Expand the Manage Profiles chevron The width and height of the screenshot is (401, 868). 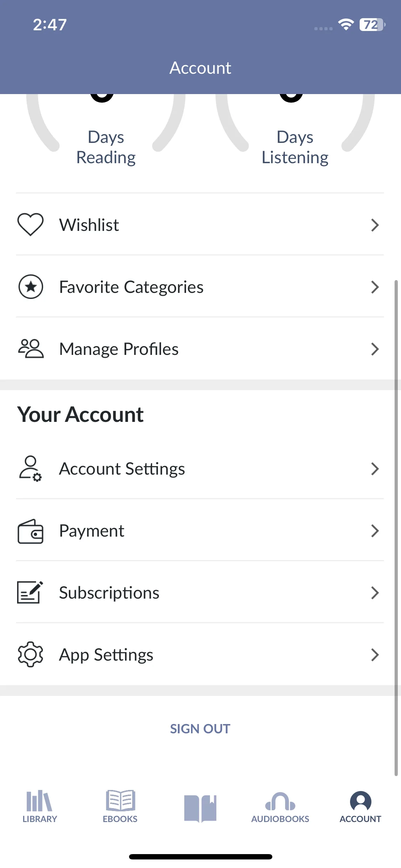pyautogui.click(x=375, y=349)
